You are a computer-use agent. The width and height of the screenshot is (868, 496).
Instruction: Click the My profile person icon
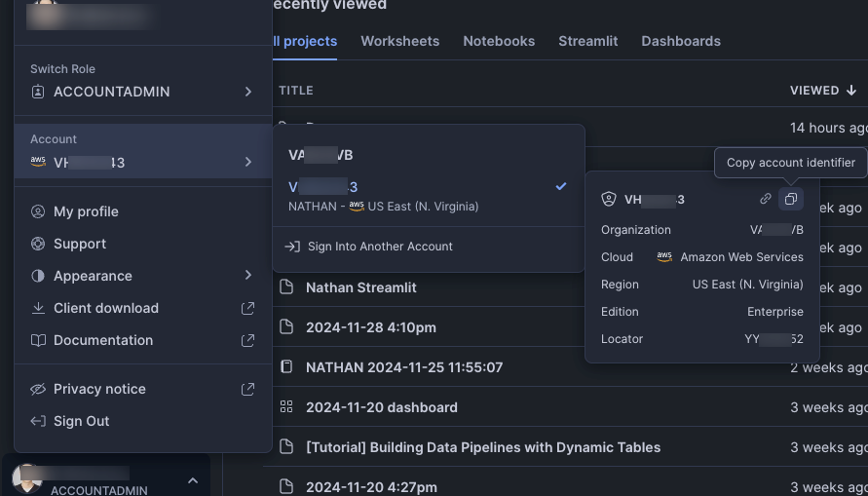click(x=38, y=211)
